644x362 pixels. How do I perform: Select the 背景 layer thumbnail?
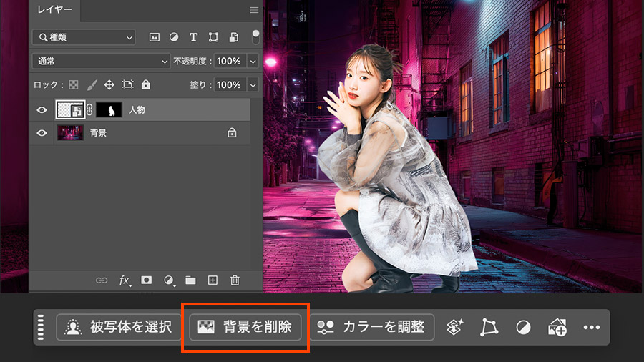70,133
